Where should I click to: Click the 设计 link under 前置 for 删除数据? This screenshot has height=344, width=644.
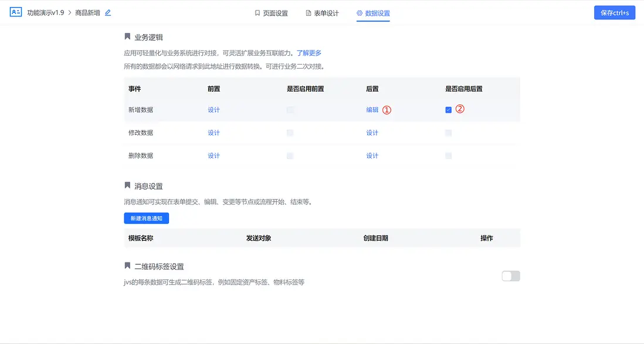[x=213, y=155]
